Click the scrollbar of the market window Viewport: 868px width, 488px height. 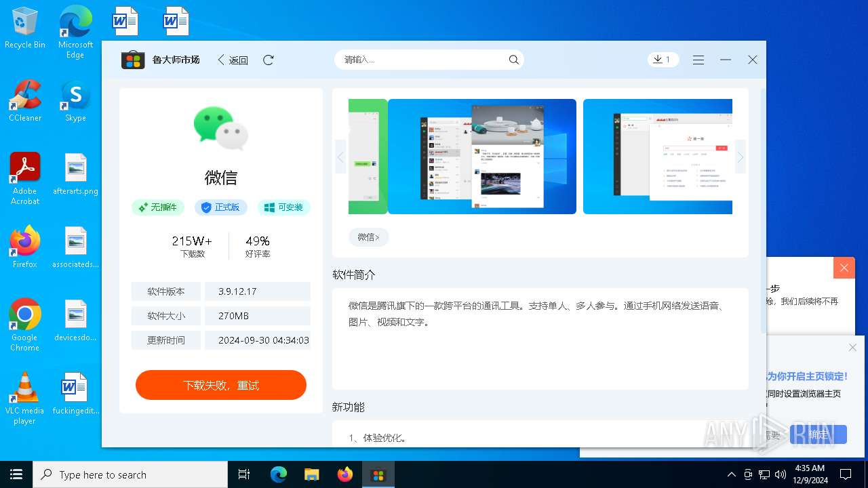(x=763, y=210)
